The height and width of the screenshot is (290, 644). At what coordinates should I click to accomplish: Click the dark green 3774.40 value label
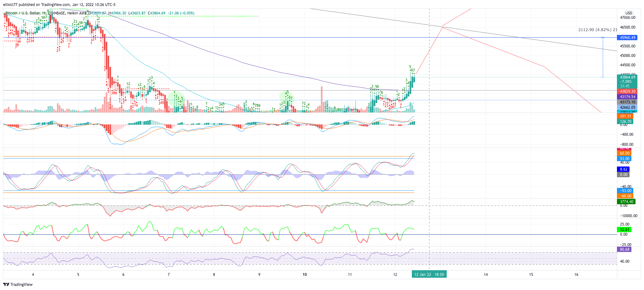626,202
